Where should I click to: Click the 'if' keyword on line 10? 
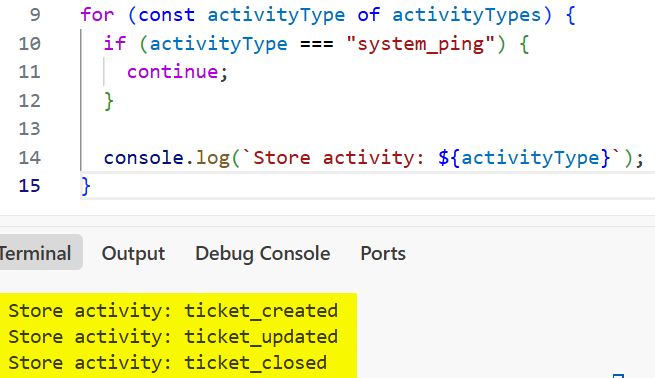(115, 43)
